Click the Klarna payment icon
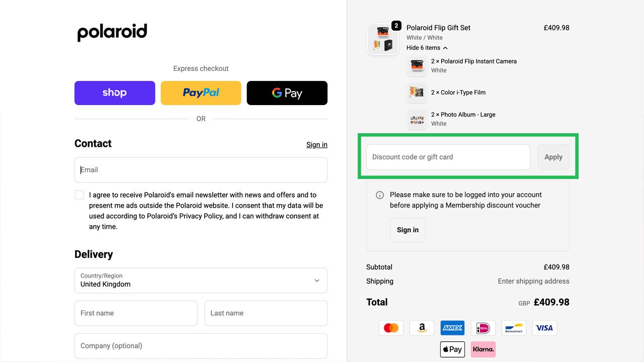644x362 pixels. (482, 349)
